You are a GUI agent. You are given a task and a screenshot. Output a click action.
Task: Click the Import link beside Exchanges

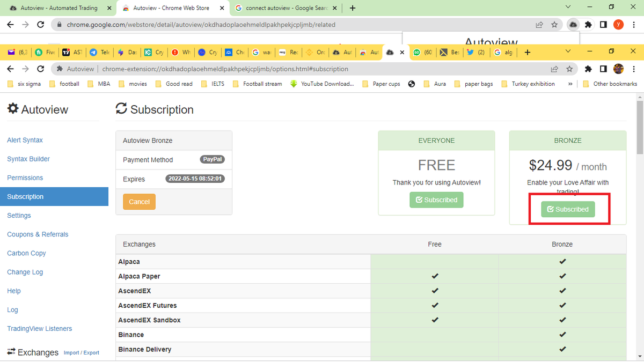(x=71, y=353)
